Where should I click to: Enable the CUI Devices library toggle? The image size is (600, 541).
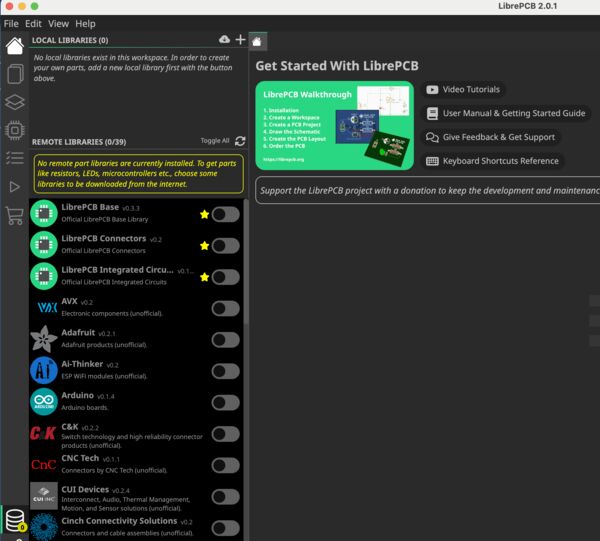click(226, 497)
